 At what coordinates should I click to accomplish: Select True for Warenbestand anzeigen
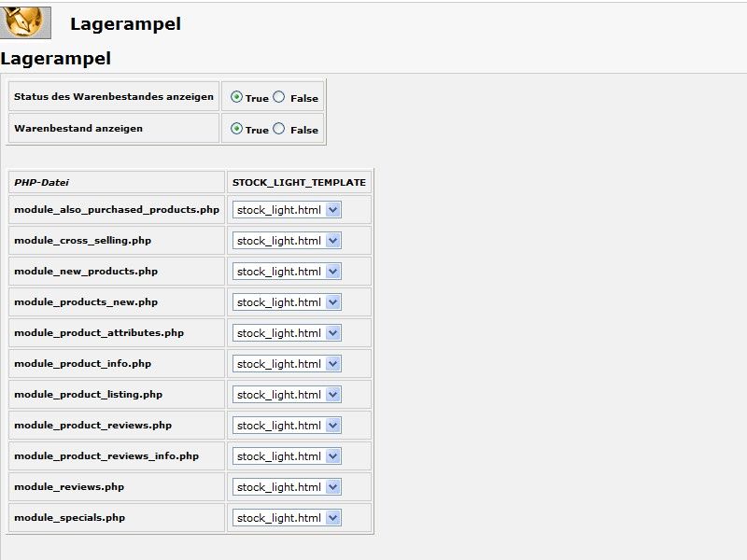236,129
